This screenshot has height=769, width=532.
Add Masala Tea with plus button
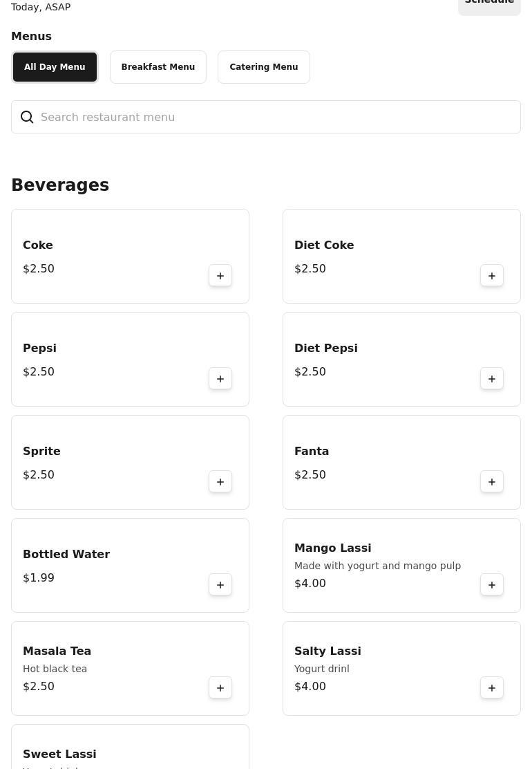[x=220, y=687]
